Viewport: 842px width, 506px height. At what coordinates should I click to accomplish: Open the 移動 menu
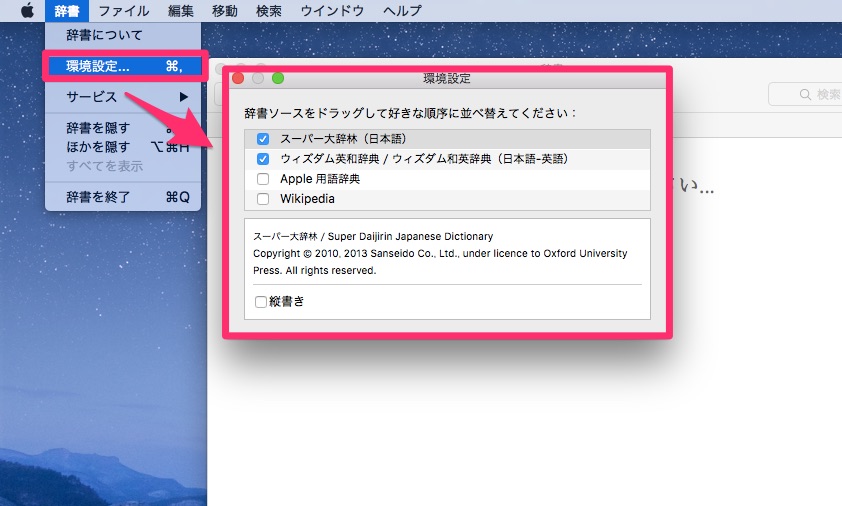coord(224,11)
